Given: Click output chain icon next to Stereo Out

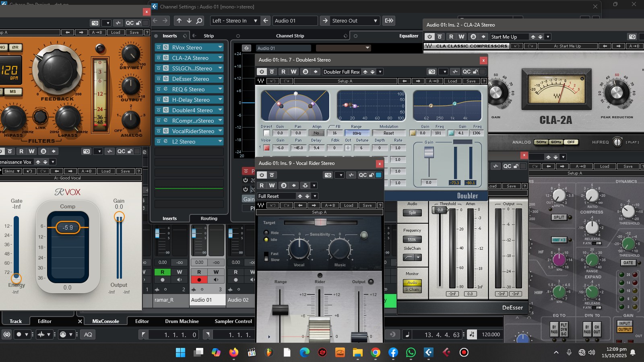Looking at the screenshot, I should [389, 21].
